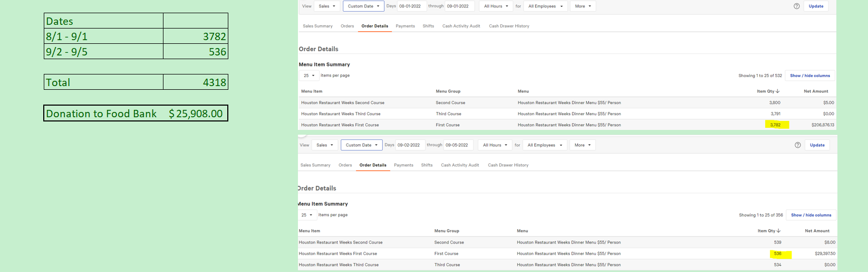Image resolution: width=868 pixels, height=272 pixels.
Task: Select Order Details tab in 08-01-2022 report
Action: click(x=374, y=26)
